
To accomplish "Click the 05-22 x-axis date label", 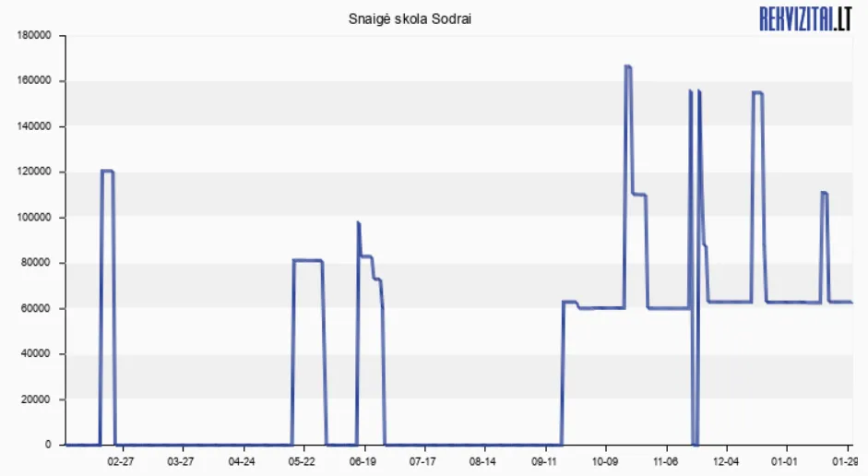I will click(x=302, y=459).
